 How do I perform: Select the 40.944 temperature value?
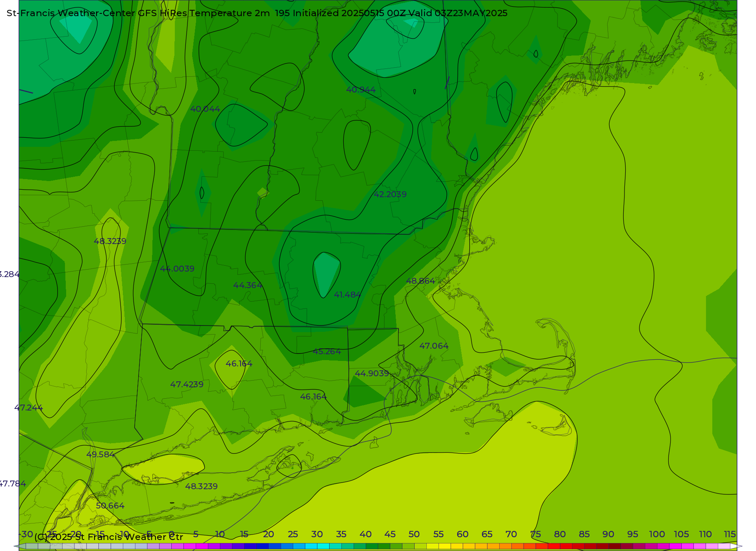[361, 90]
